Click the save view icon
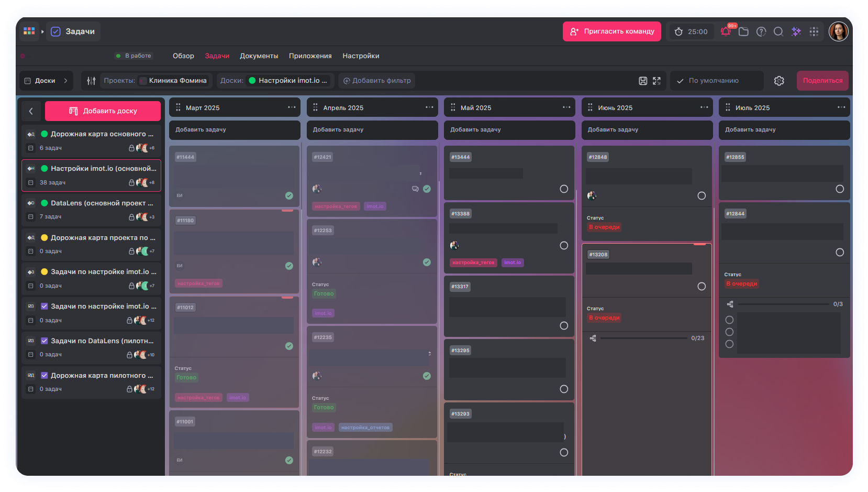This screenshot has height=492, width=868. click(643, 81)
